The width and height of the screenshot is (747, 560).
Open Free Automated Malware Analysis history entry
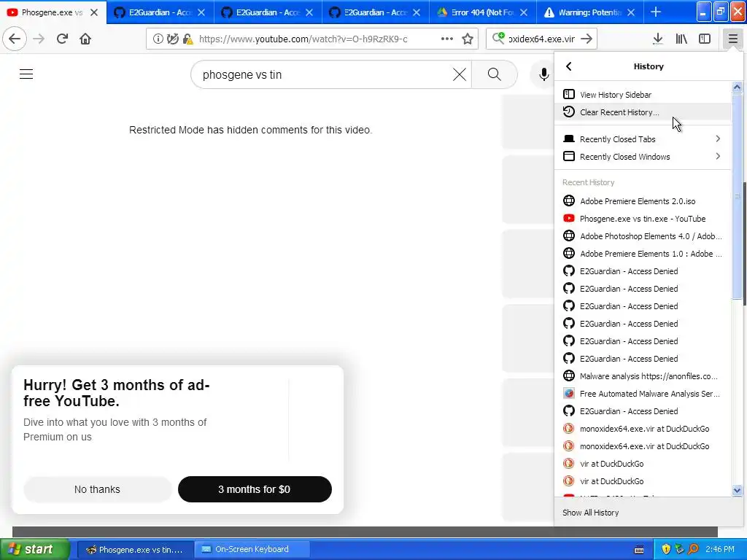pos(642,394)
